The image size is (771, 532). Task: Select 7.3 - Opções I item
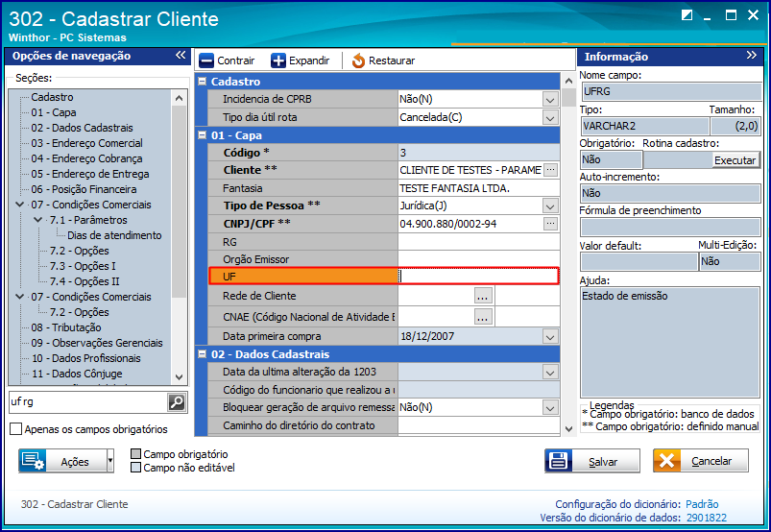[x=83, y=266]
